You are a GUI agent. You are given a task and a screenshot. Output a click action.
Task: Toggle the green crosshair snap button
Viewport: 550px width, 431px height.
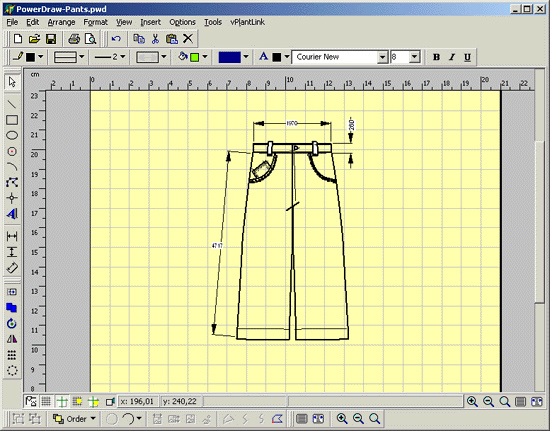coord(62,401)
